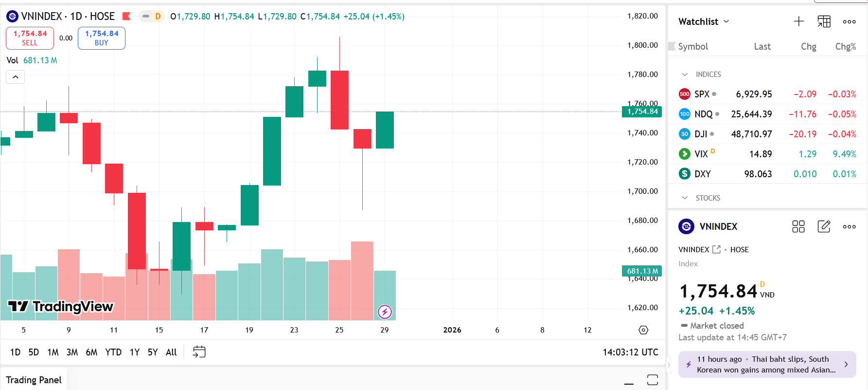Click the edit notes icon in VNINDEX panel

pyautogui.click(x=824, y=226)
